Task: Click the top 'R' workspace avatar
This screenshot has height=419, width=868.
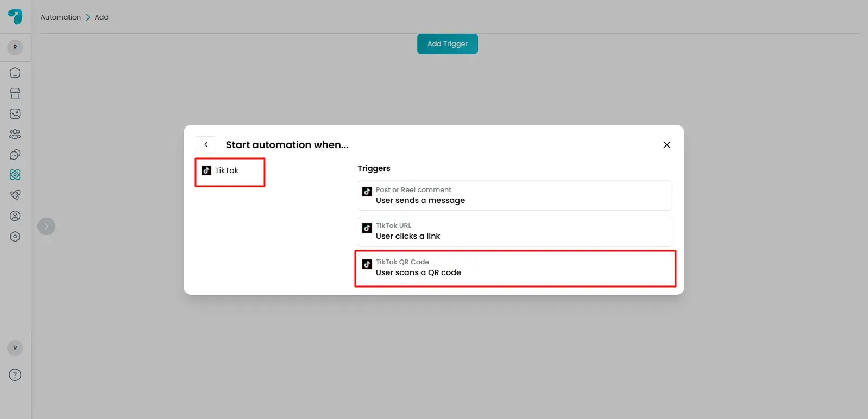Action: [15, 47]
